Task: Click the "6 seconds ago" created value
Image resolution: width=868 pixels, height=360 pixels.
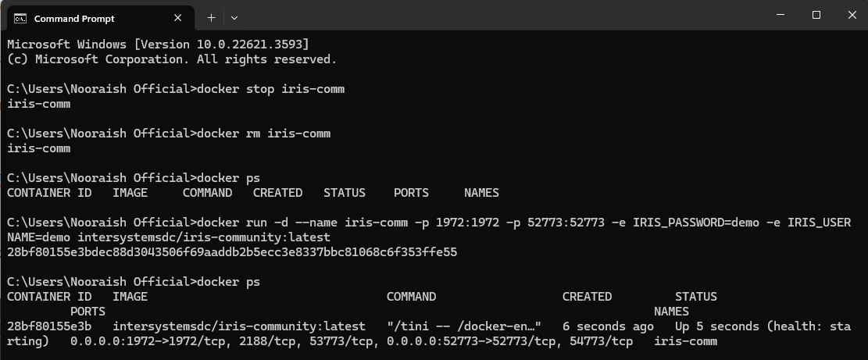Action: 608,326
